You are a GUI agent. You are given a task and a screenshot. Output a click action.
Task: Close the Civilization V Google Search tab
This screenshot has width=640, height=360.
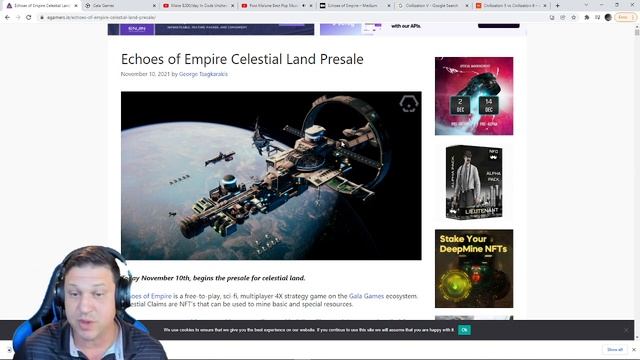coord(467,6)
